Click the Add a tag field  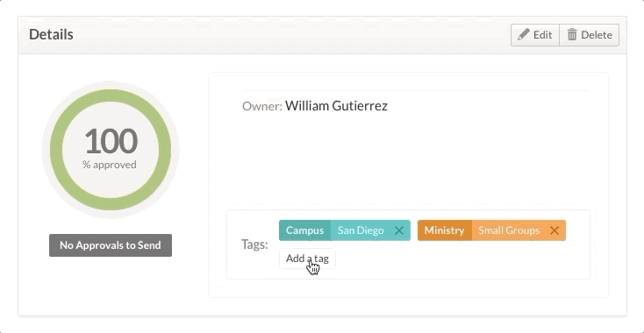(x=307, y=259)
